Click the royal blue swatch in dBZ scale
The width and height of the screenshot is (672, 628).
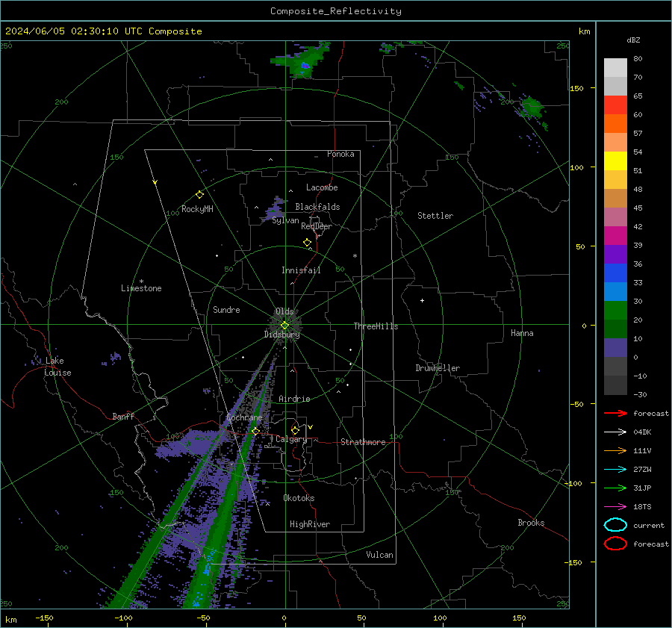point(615,273)
